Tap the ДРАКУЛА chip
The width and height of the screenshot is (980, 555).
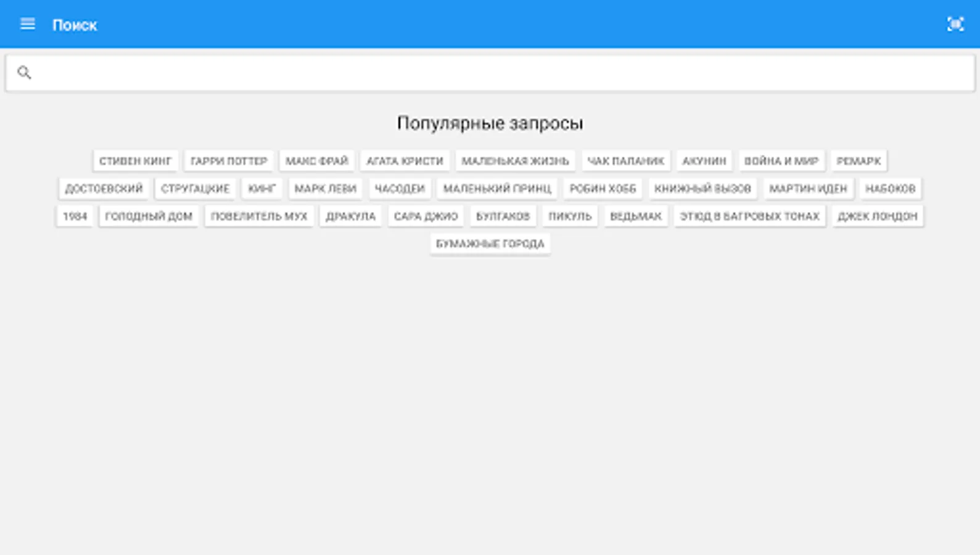tap(351, 216)
